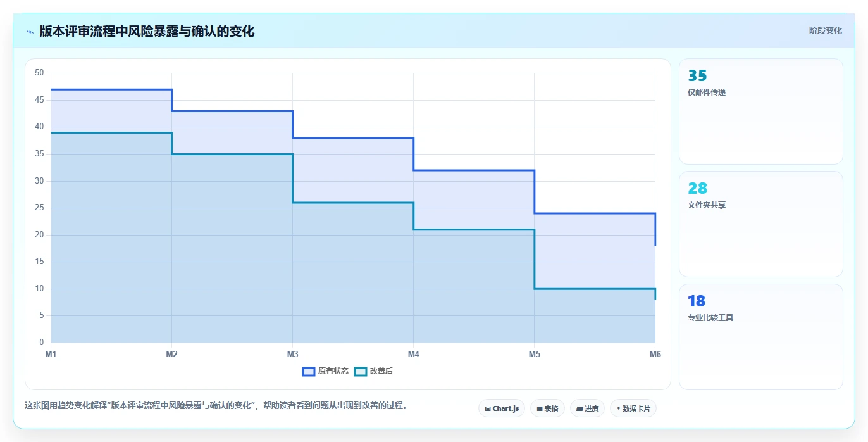868x442 pixels.
Task: Click the Chart.js tag
Action: (502, 408)
